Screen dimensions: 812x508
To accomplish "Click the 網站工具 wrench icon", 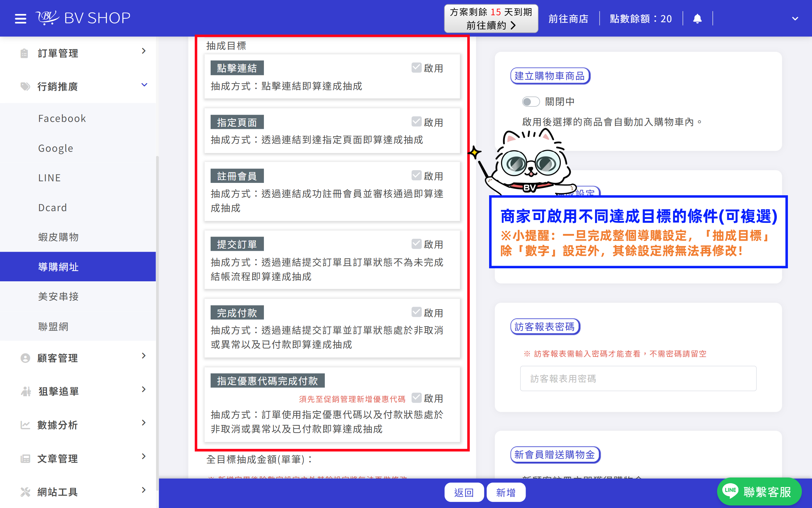I will pyautogui.click(x=25, y=491).
